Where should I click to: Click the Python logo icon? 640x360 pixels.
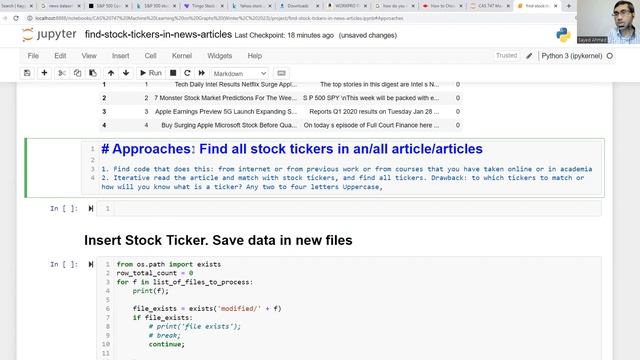tap(563, 35)
